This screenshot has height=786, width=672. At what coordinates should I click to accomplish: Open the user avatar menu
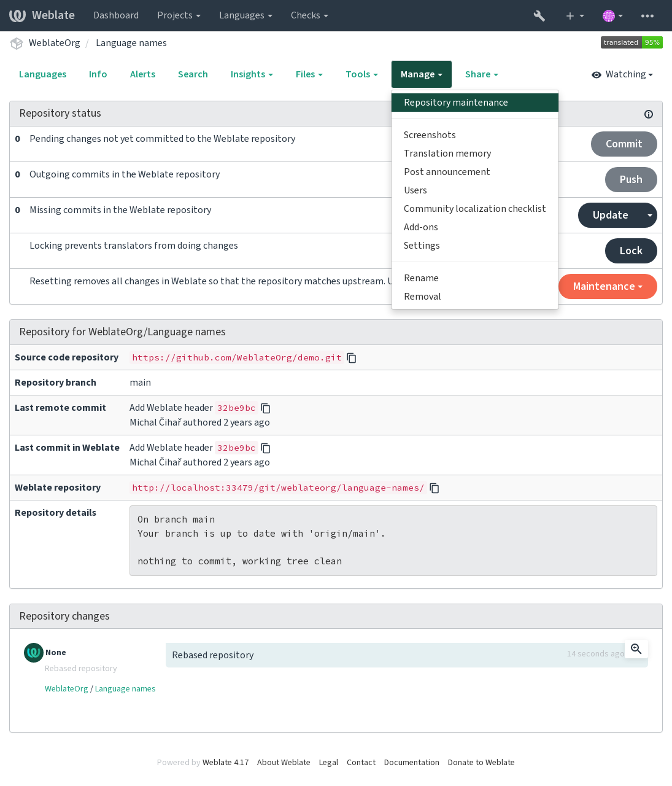click(x=612, y=16)
